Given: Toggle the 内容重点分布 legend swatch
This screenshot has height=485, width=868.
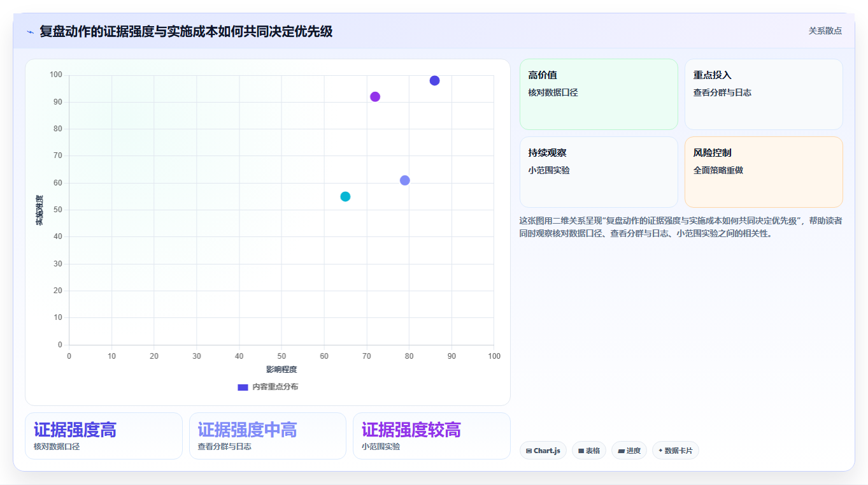Looking at the screenshot, I should pyautogui.click(x=243, y=387).
